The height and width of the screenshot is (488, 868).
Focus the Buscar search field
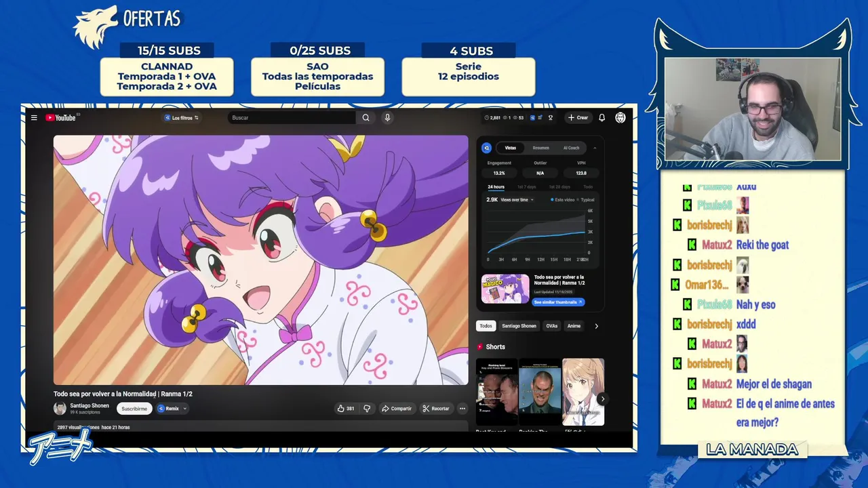(292, 117)
